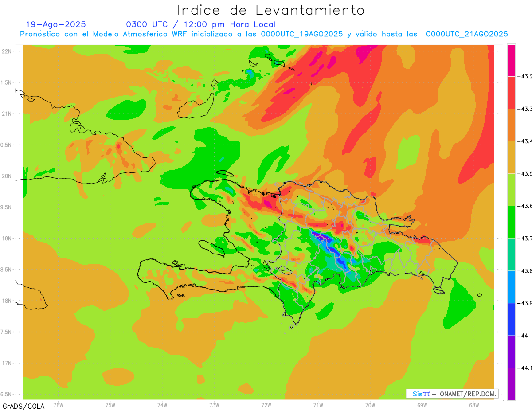Click the '73W' longitude label
The image size is (532, 411).
click(x=214, y=405)
